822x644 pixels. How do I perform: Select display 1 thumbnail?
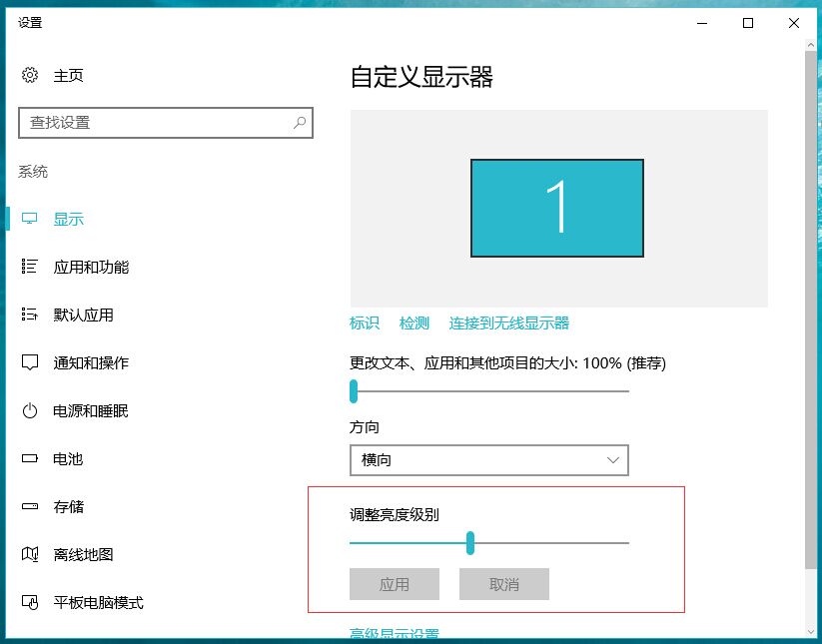point(557,208)
